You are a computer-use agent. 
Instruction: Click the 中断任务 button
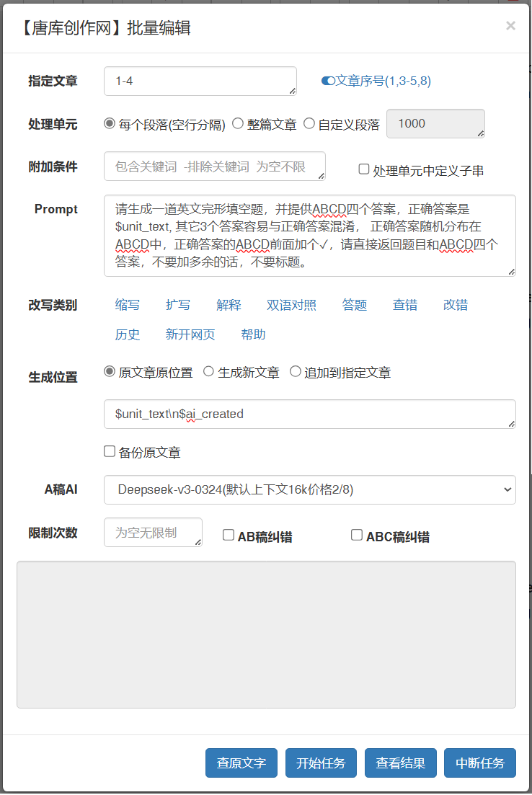click(x=480, y=763)
